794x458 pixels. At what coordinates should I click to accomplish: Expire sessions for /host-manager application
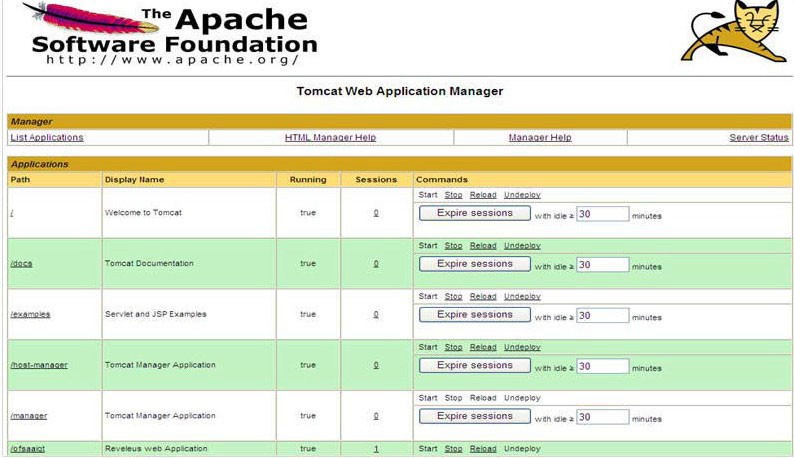point(475,365)
